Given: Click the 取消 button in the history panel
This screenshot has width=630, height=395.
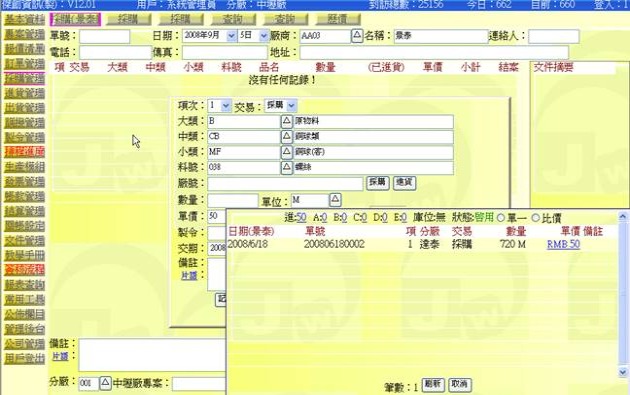Looking at the screenshot, I should pos(460,384).
